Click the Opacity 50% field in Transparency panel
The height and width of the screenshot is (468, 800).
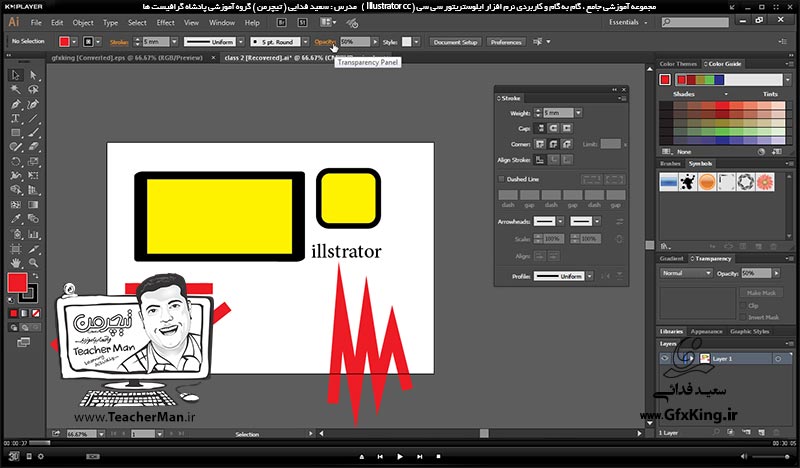756,273
